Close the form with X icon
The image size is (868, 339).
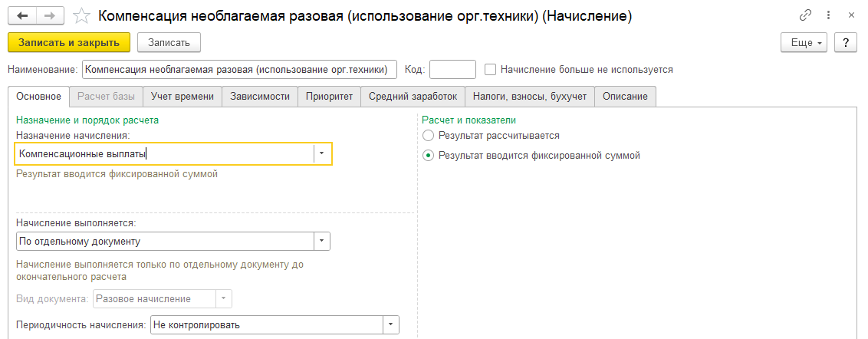click(851, 15)
